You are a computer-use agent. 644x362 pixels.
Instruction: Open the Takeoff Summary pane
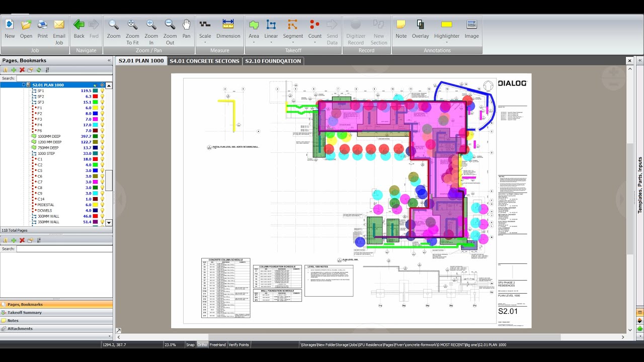coord(56,312)
